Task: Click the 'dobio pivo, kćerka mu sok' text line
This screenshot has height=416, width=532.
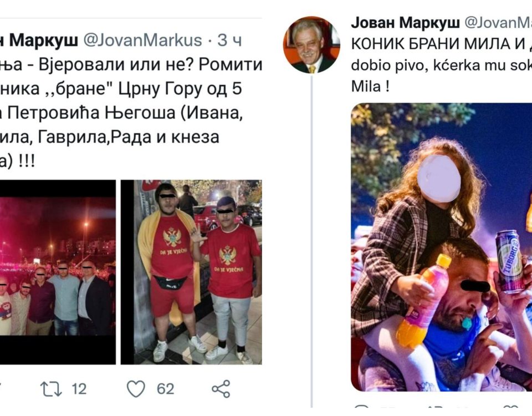Action: [442, 65]
